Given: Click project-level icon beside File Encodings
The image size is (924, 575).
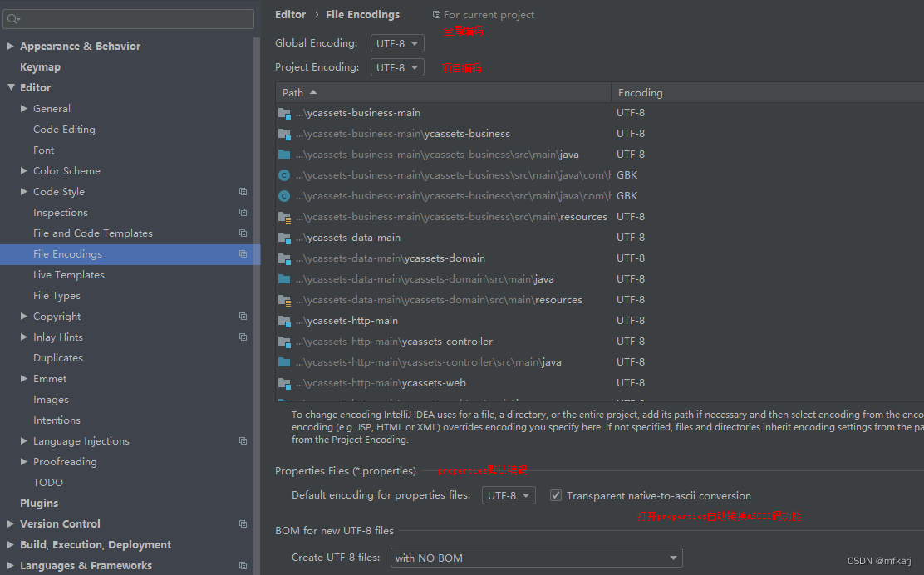Looking at the screenshot, I should coord(243,254).
